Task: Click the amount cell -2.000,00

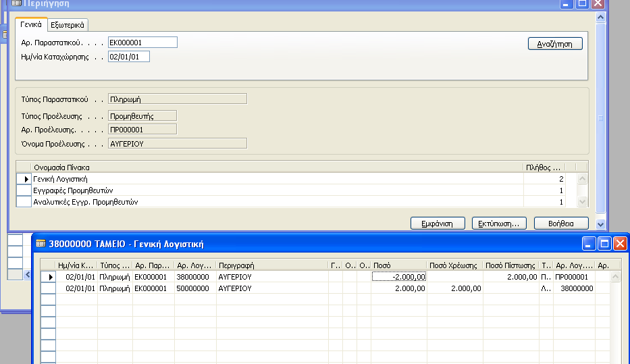Action: click(x=399, y=277)
